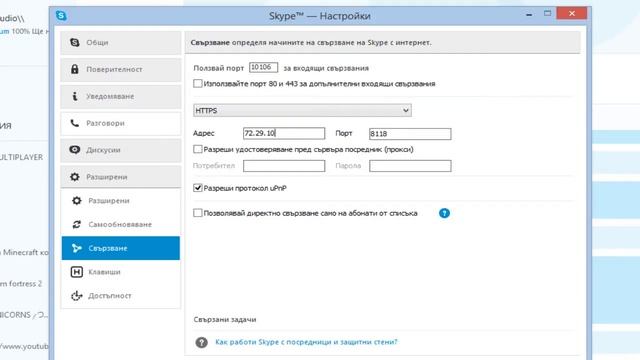Click the phone handset icon beside Разговори
The height and width of the screenshot is (360, 640).
75,123
